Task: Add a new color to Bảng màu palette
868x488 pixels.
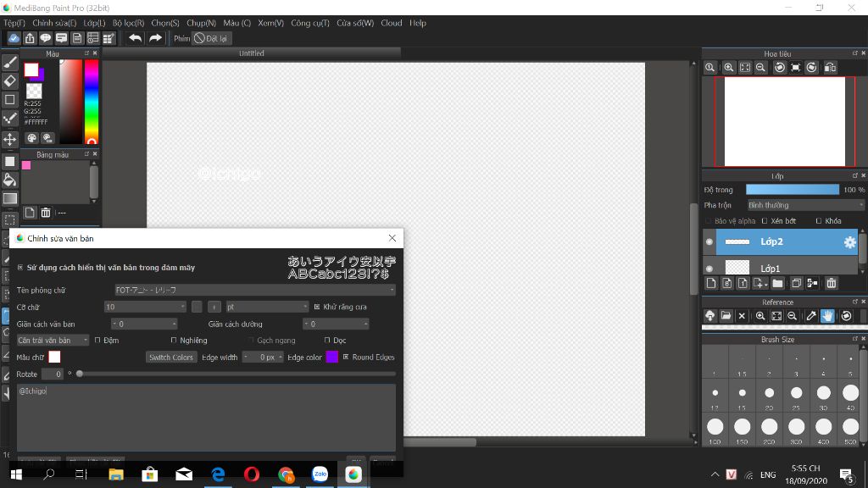Action: pos(30,213)
